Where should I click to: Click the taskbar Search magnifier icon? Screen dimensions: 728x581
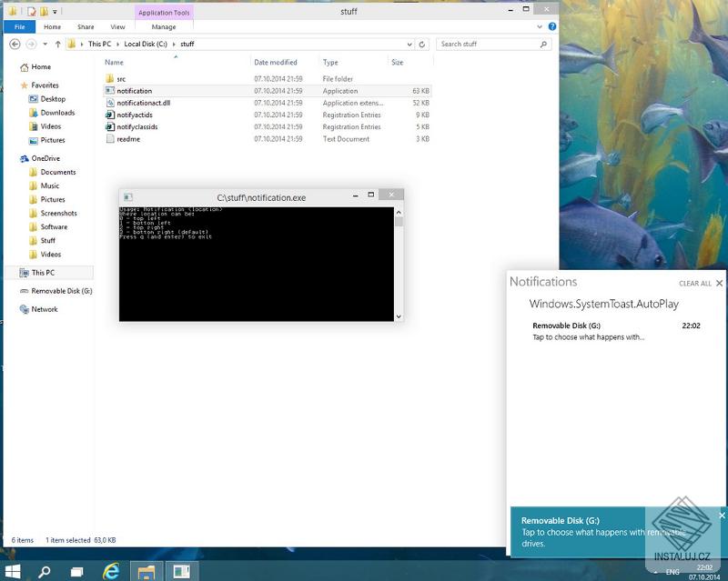coord(44,570)
